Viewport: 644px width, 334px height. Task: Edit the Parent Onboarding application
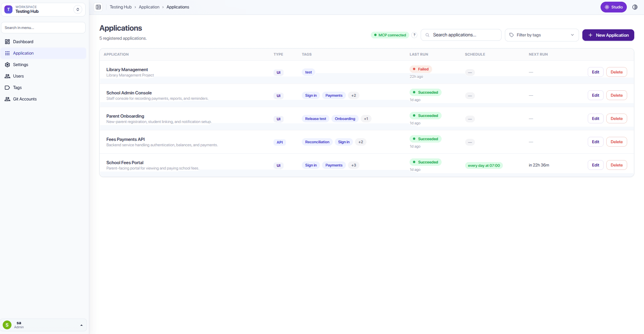pos(595,119)
